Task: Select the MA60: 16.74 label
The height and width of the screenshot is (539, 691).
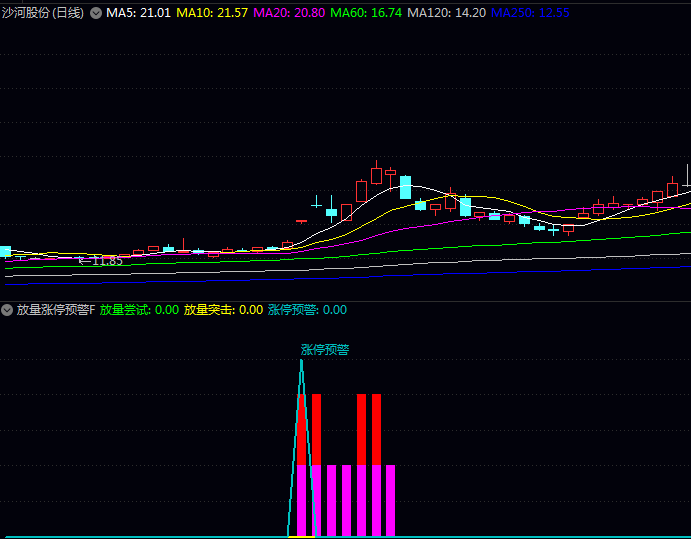Action: click(366, 13)
